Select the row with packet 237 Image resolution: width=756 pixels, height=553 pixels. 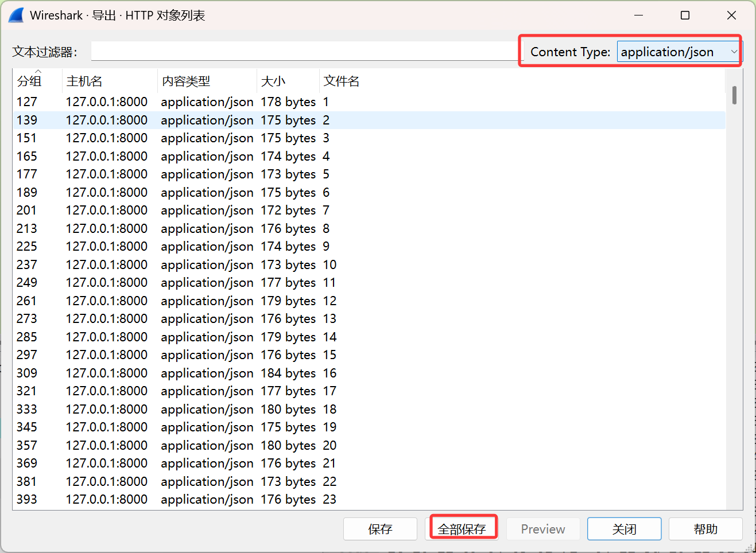tap(369, 264)
